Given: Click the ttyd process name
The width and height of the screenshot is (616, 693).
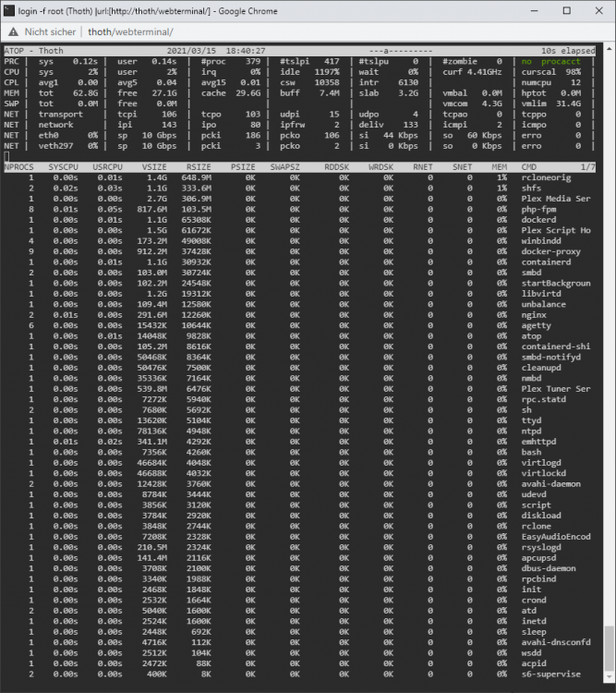Looking at the screenshot, I should pyautogui.click(x=531, y=420).
